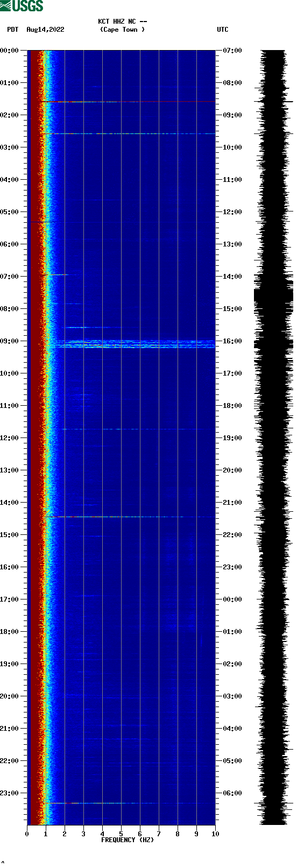Click the '10:00' UTC time label
This screenshot has width=297, height=868.
click(232, 147)
